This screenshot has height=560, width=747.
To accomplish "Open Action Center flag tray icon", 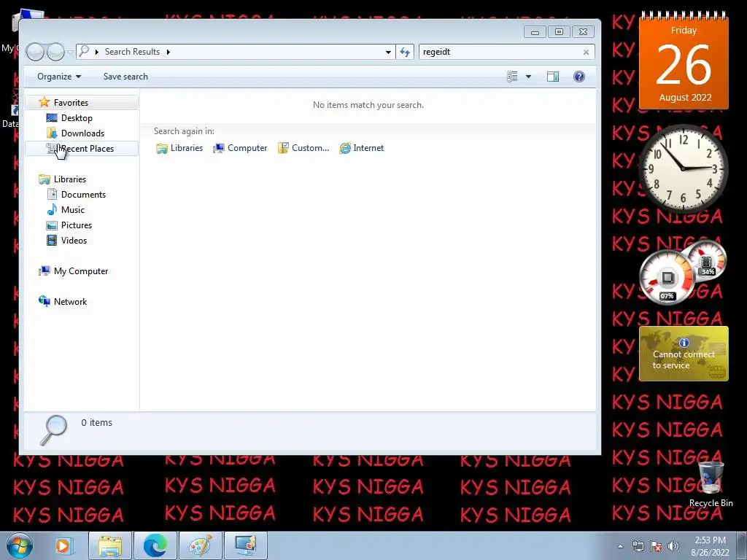I will coord(656,546).
